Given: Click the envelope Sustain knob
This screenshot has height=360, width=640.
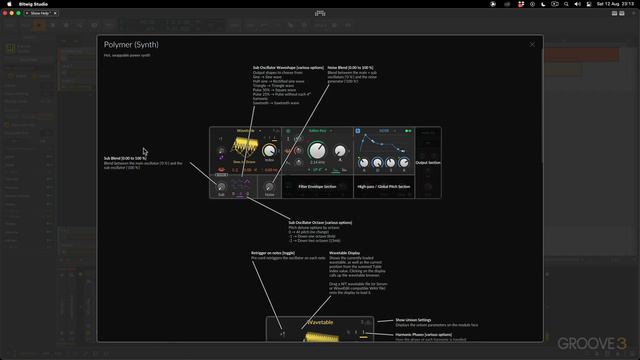Looking at the screenshot, I should (391, 163).
